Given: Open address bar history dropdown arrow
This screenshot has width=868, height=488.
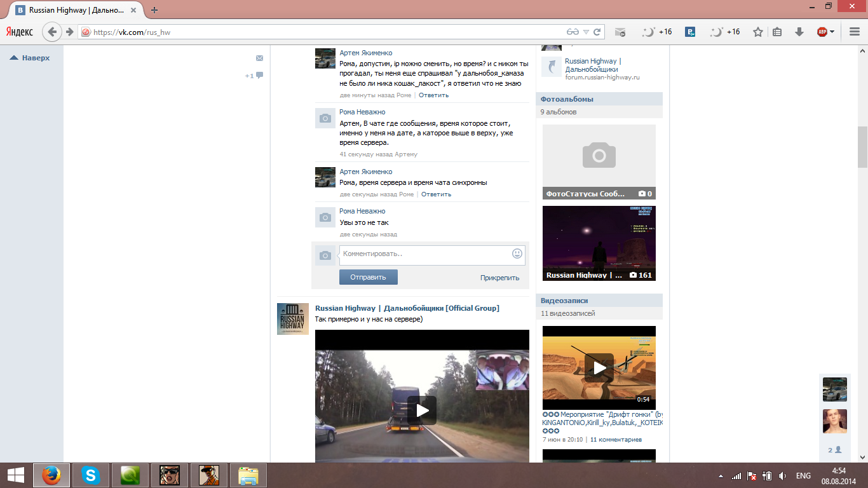Looking at the screenshot, I should 587,32.
